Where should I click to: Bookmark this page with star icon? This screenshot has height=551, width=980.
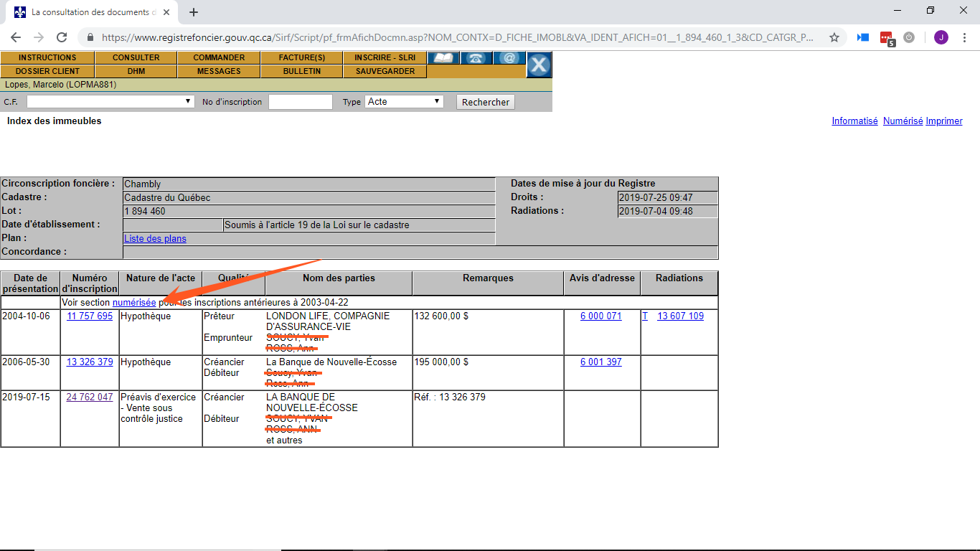(x=834, y=37)
